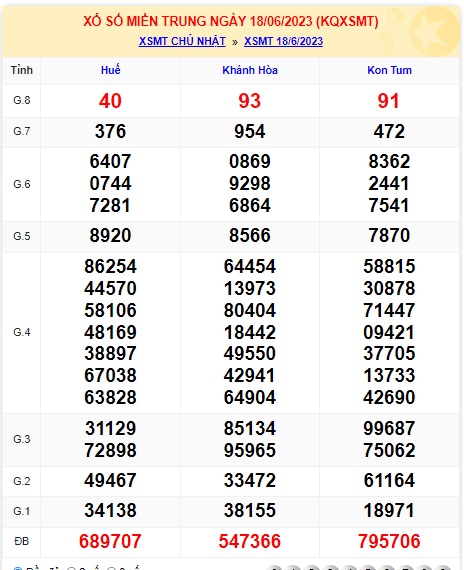Click Khánh Hòa special prize 547366
Image resolution: width=464 pixels, height=570 pixels.
(250, 541)
